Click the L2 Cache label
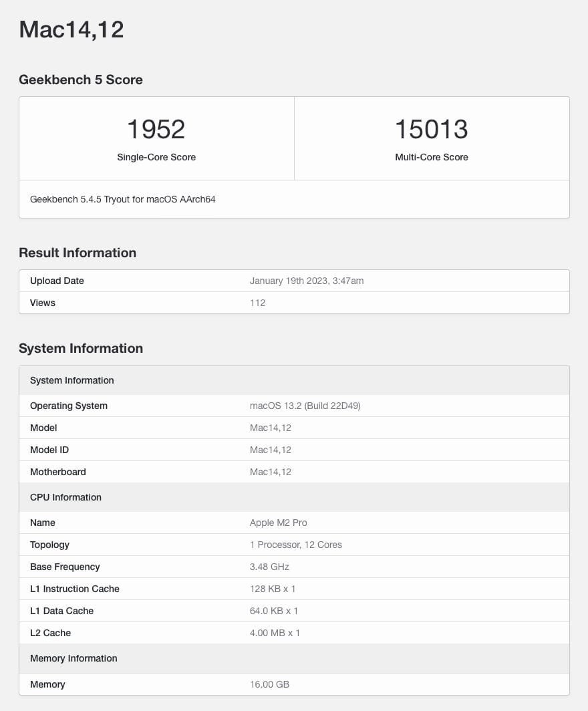This screenshot has width=588, height=711. (x=50, y=633)
